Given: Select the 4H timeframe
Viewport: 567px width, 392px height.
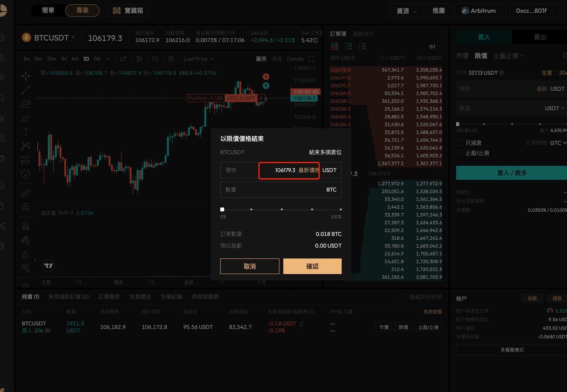Looking at the screenshot, I should (x=75, y=59).
